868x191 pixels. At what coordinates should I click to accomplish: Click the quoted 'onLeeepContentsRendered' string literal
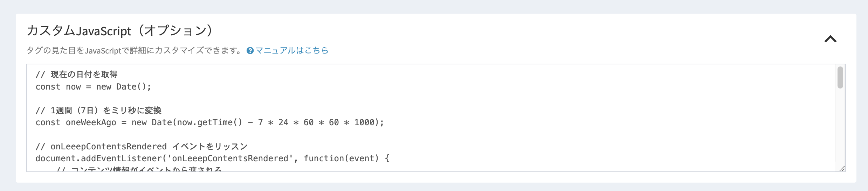pyautogui.click(x=230, y=158)
